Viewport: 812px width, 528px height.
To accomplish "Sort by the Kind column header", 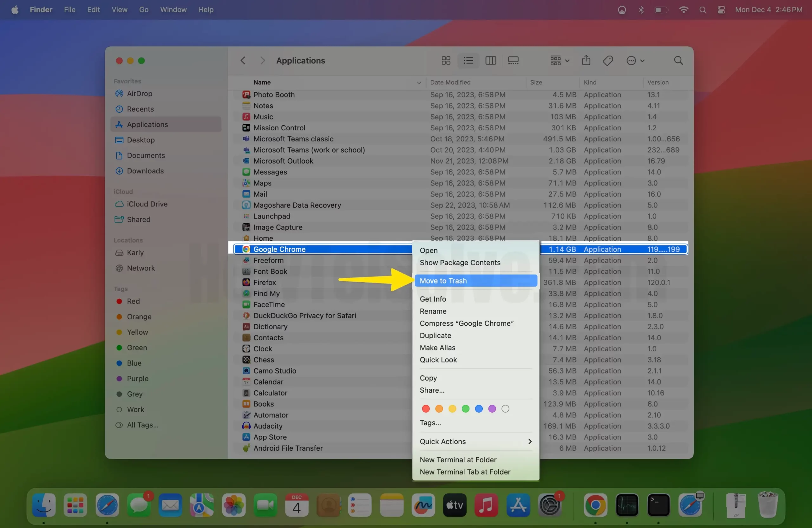I will [590, 82].
